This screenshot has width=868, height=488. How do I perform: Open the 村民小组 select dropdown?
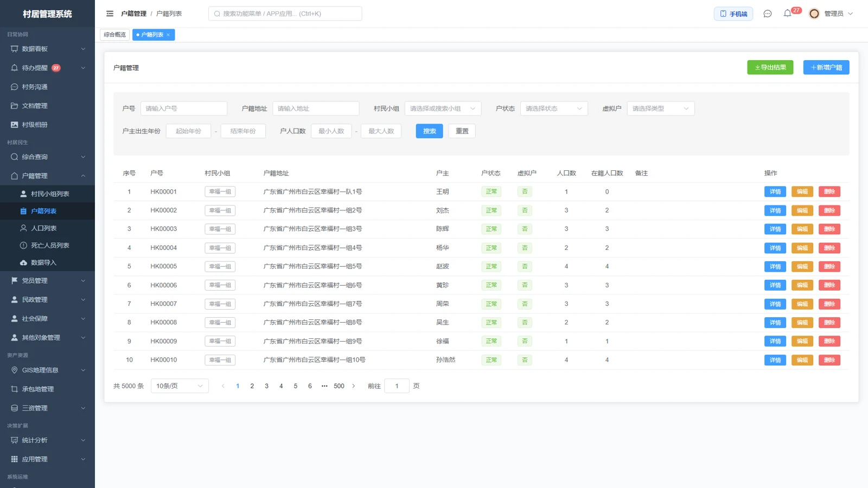pyautogui.click(x=443, y=108)
